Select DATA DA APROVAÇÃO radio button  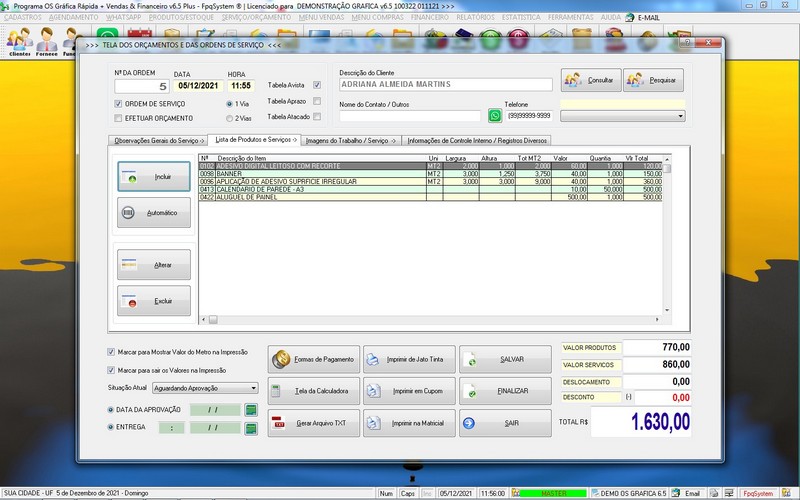(x=111, y=410)
